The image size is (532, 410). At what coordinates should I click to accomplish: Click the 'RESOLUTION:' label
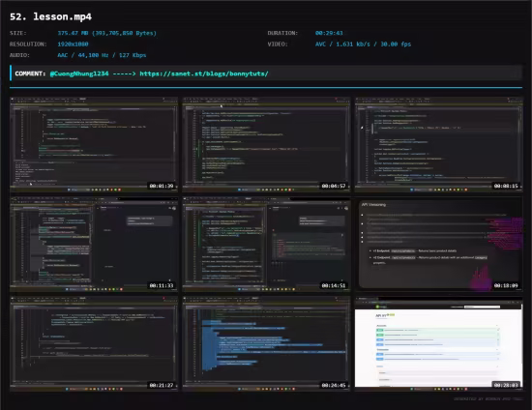pyautogui.click(x=28, y=44)
